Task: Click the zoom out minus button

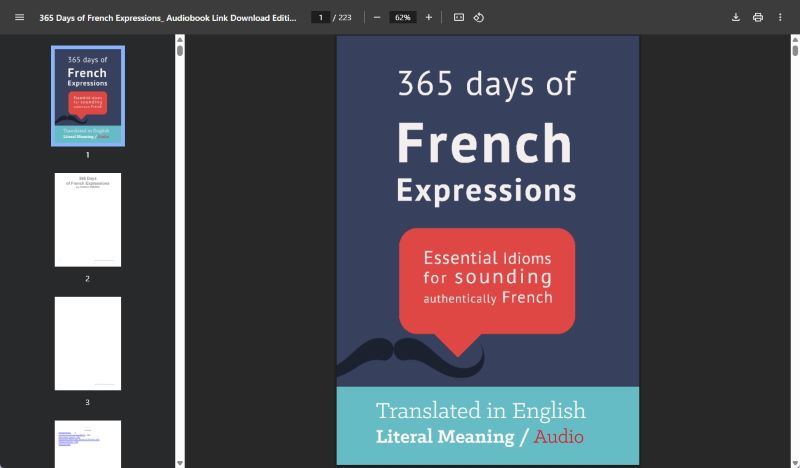Action: [x=377, y=17]
